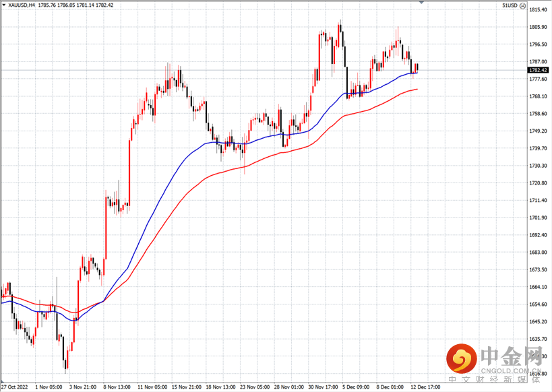Click the 12 Dec 17:00 time label
The width and height of the screenshot is (552, 392).
426,387
